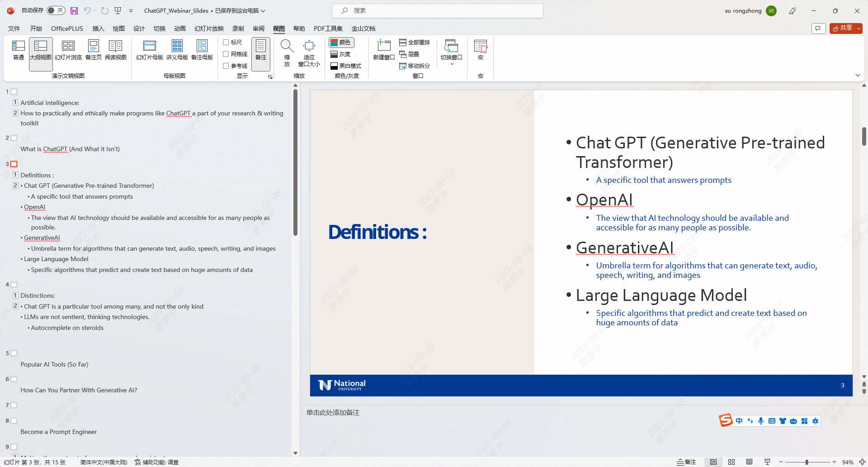The height and width of the screenshot is (467, 868).
Task: Click Fit to Window (适应窗口大小)
Action: click(309, 53)
